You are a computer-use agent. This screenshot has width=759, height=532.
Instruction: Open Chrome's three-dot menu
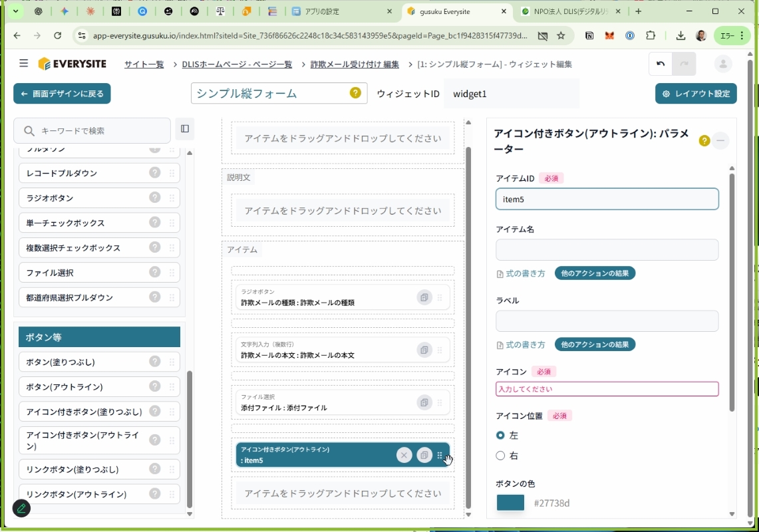[742, 36]
